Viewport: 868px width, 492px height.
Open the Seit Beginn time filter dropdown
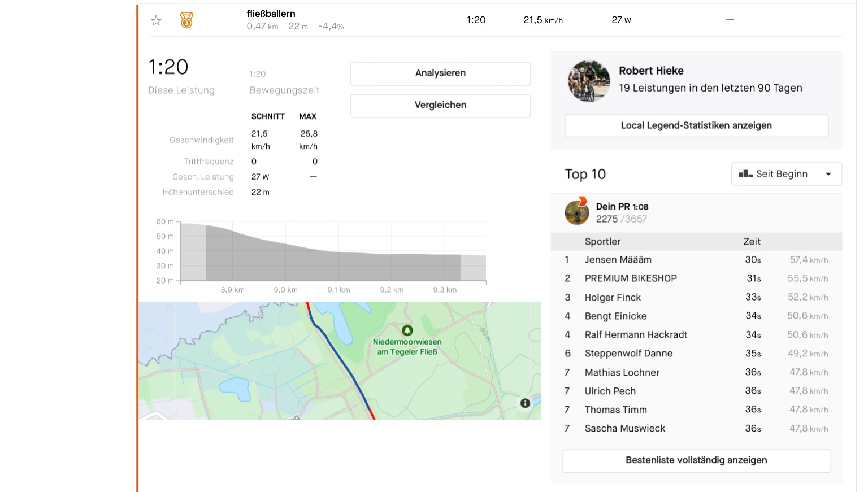click(785, 174)
